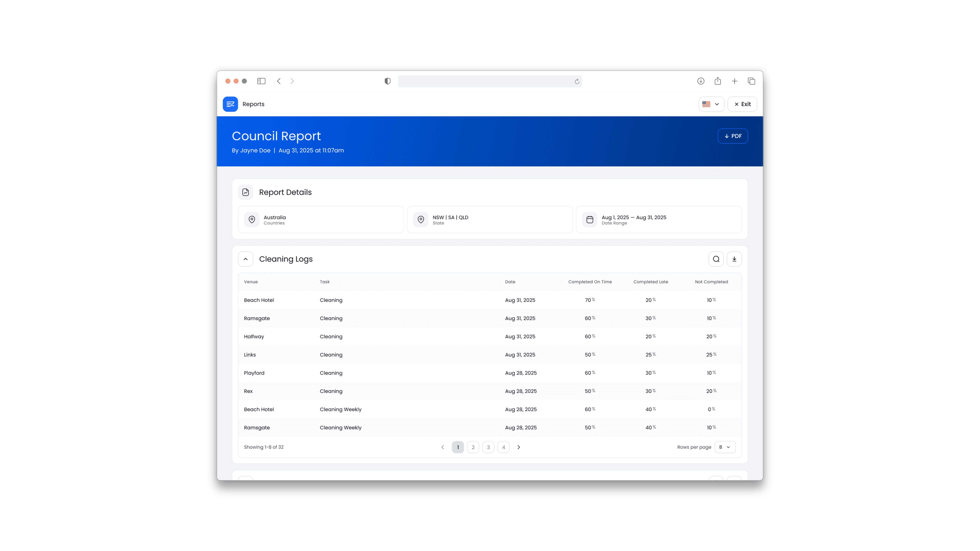The image size is (980, 551).
Task: Go to page 2 of results
Action: 473,447
